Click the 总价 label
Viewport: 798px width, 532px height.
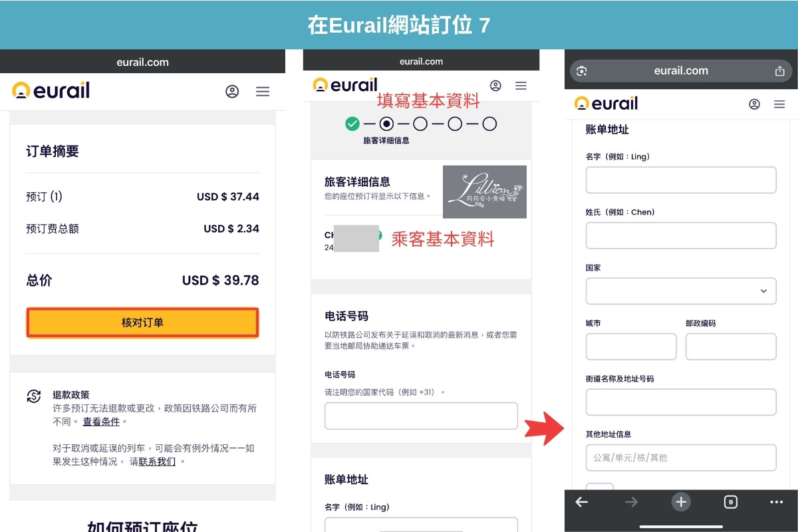click(39, 281)
